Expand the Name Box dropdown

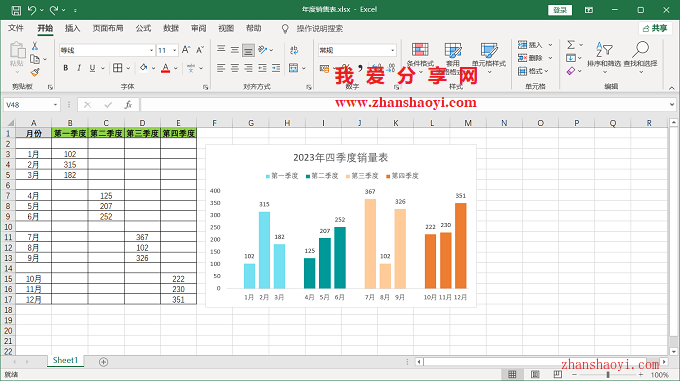coord(55,105)
